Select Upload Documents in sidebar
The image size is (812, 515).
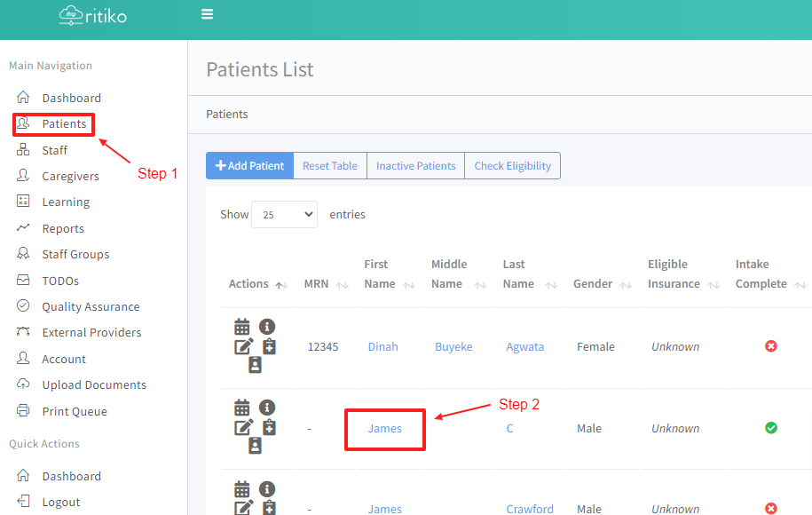(x=94, y=384)
